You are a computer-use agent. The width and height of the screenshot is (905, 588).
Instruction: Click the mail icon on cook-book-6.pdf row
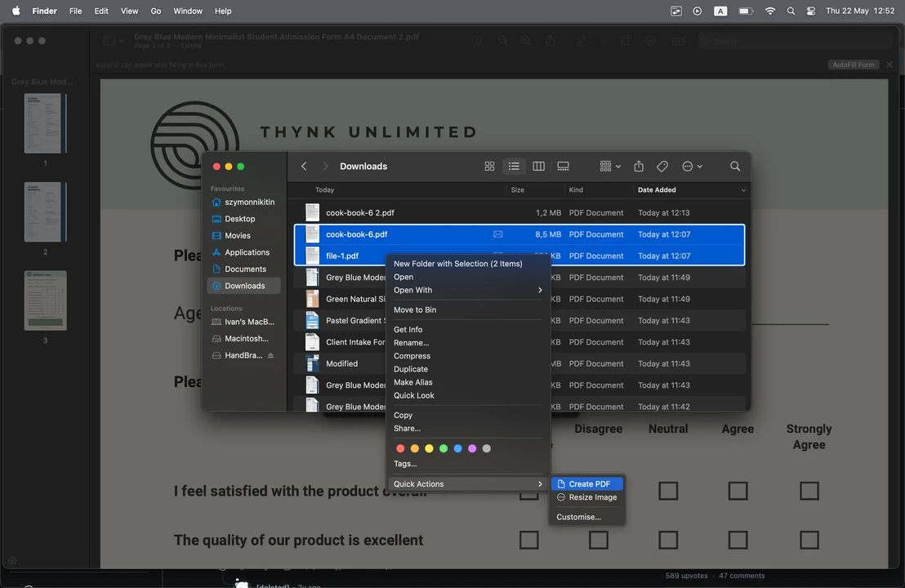point(498,234)
